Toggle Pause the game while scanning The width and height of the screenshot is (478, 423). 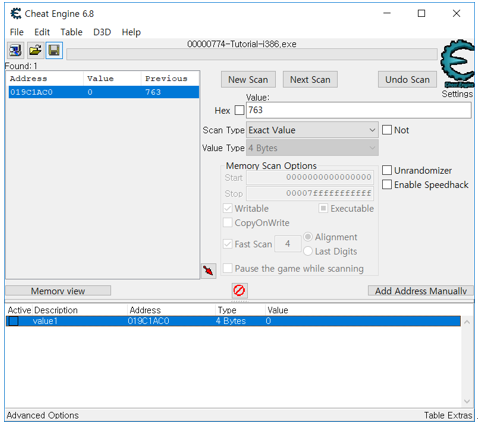(x=228, y=268)
